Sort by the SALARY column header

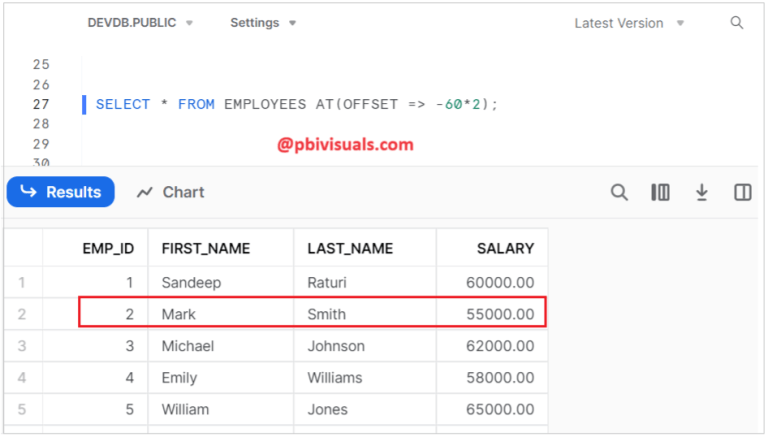coord(505,248)
